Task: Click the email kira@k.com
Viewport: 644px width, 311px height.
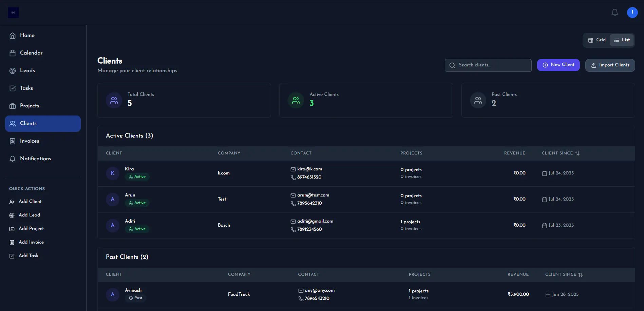Action: pos(309,169)
